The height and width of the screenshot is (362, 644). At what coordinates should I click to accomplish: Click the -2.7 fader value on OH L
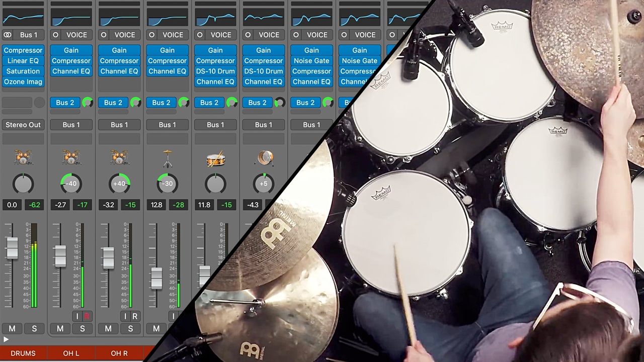60,205
